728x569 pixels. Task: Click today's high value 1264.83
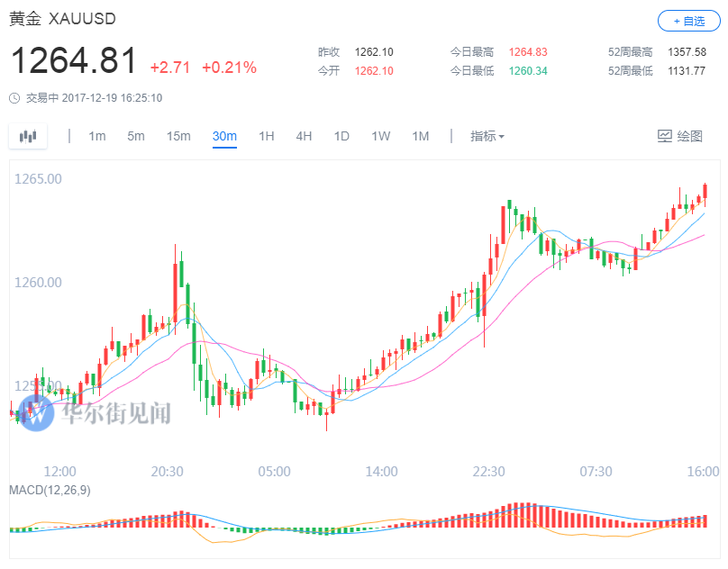pos(528,52)
